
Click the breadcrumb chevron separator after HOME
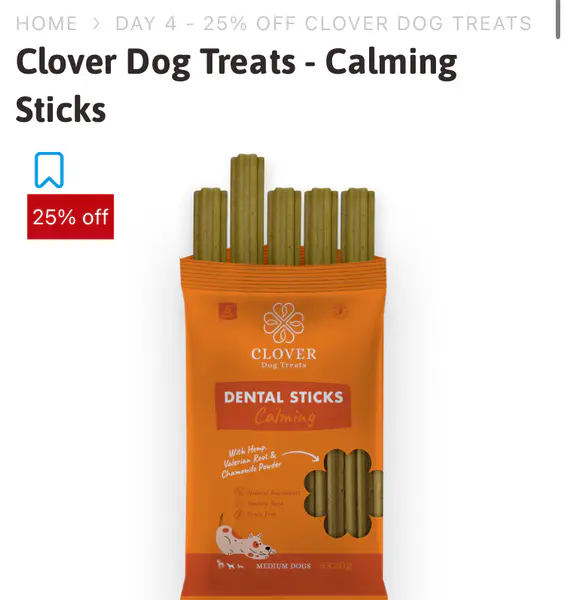point(97,24)
